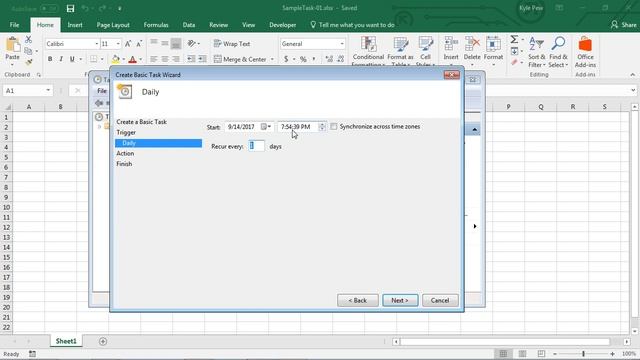The image size is (640, 360).
Task: Open Format as Table gallery
Action: (400, 52)
